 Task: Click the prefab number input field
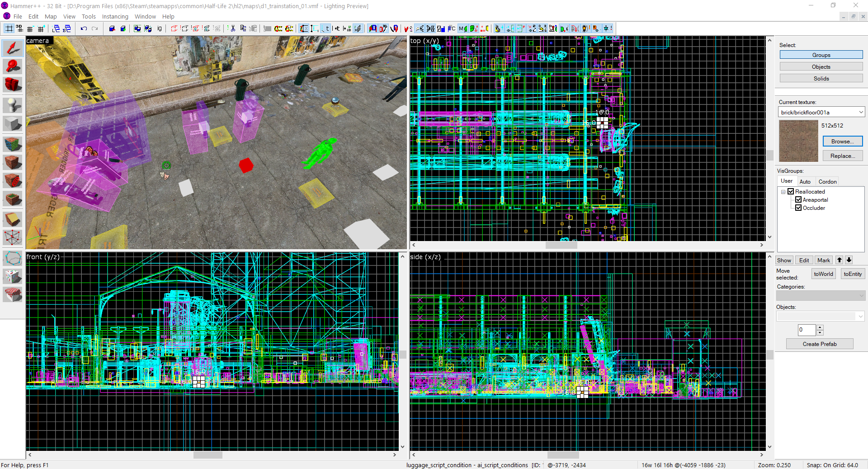[x=807, y=330]
